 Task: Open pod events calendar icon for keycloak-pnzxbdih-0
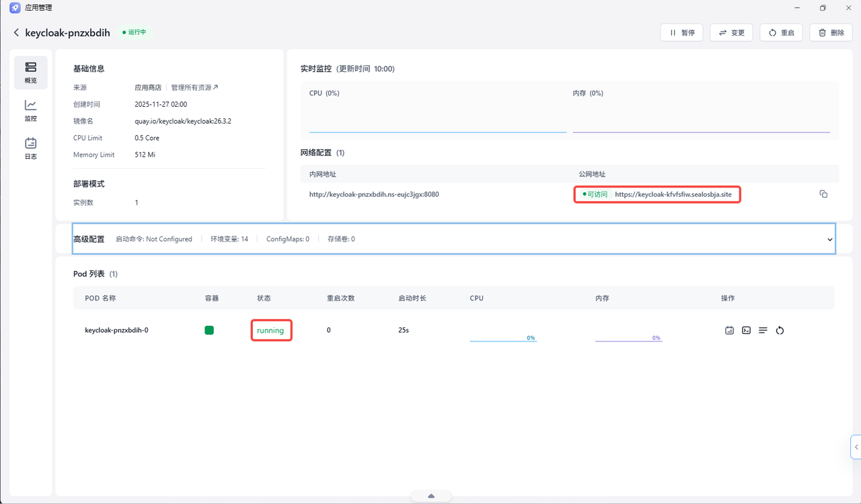tap(729, 330)
